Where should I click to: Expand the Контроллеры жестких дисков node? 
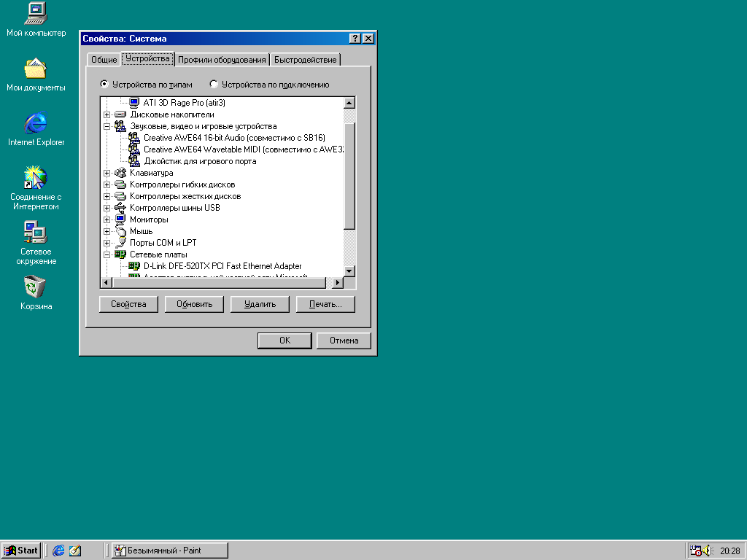pyautogui.click(x=107, y=196)
